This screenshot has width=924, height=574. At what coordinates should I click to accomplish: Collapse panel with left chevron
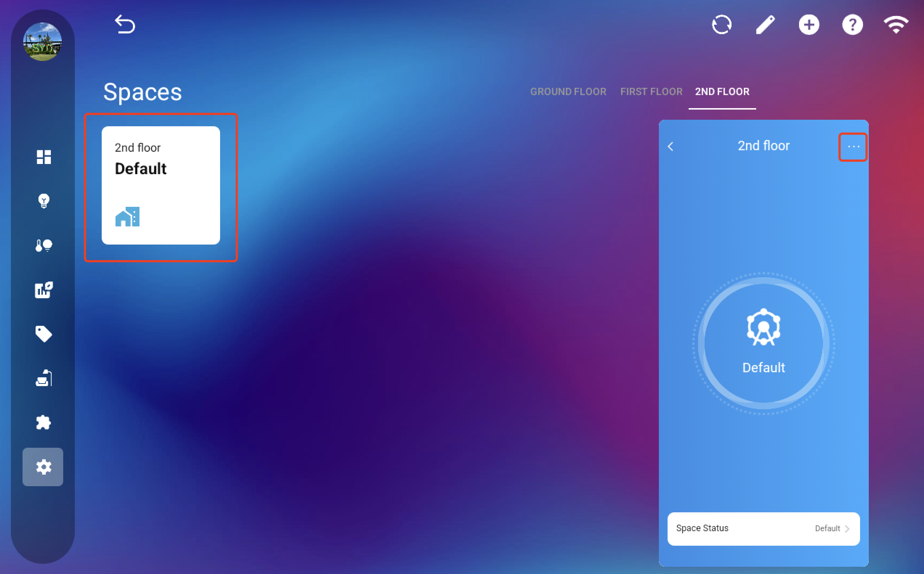coord(670,147)
